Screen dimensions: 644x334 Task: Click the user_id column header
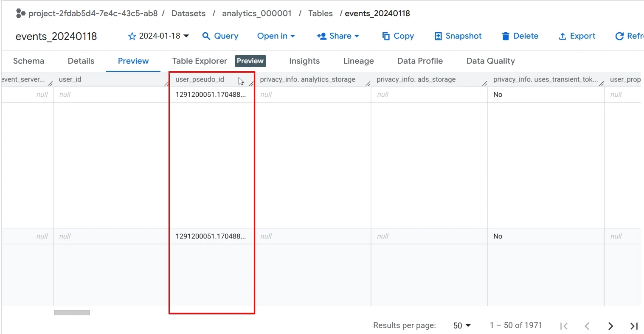coord(70,79)
